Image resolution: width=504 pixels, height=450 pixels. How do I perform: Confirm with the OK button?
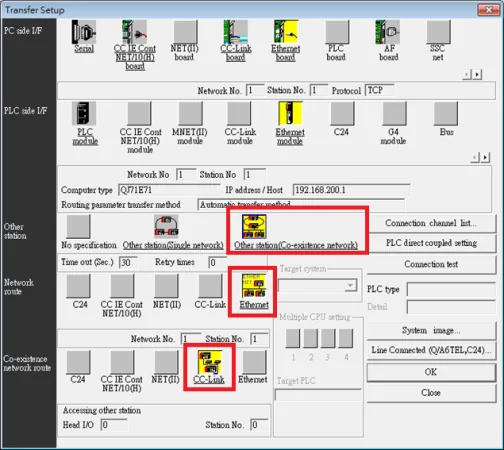point(431,372)
